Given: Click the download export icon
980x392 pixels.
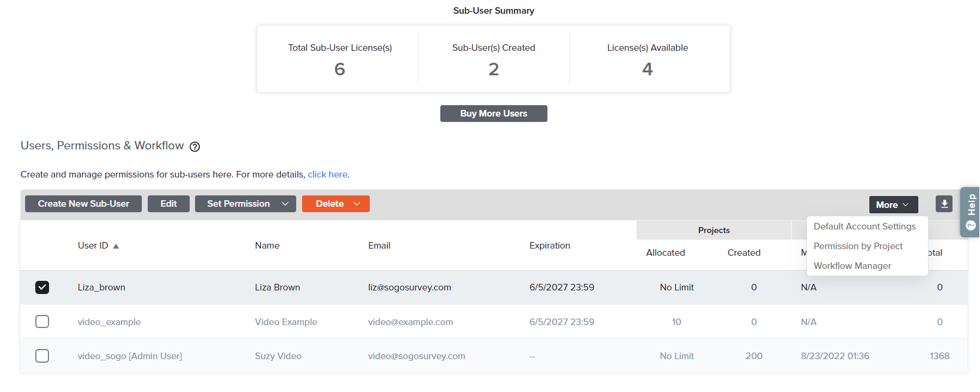Looking at the screenshot, I should click(944, 204).
